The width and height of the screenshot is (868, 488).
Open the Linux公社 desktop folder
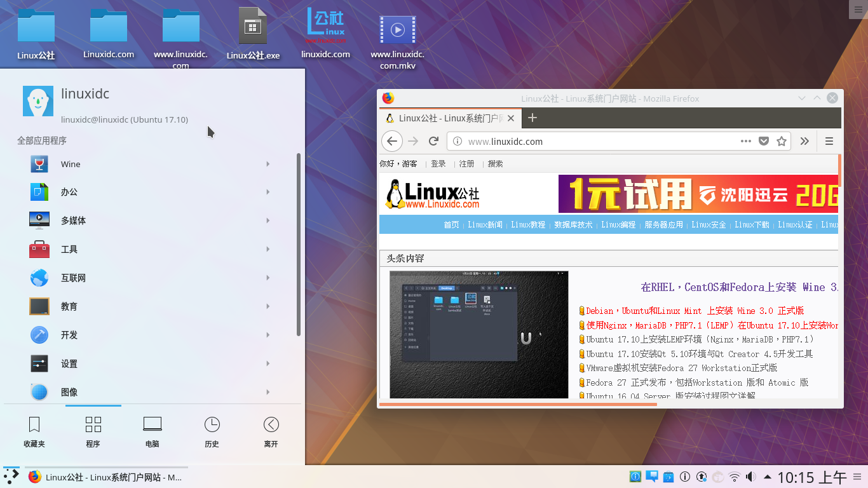point(36,34)
